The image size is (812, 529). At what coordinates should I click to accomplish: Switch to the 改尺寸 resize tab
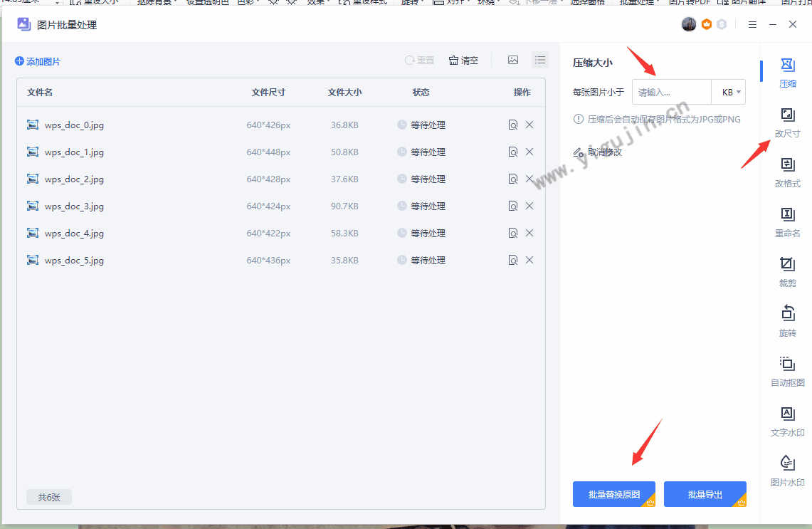click(787, 122)
